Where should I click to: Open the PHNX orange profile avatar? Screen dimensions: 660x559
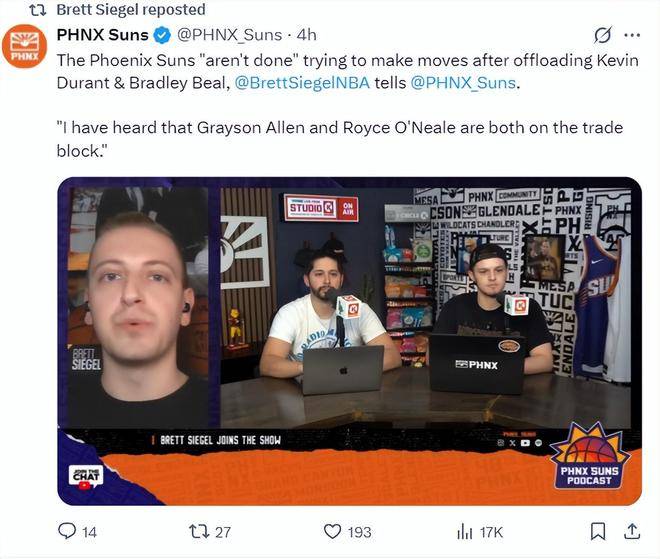click(24, 46)
